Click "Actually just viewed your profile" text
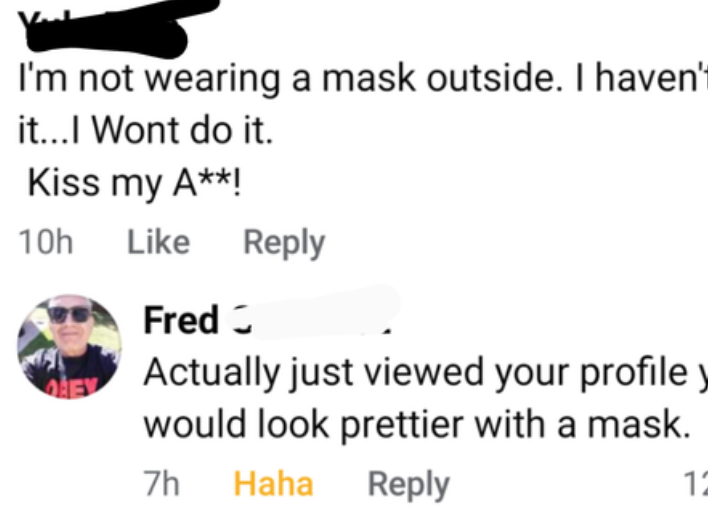Screen dimensions: 708x521 click(x=400, y=372)
